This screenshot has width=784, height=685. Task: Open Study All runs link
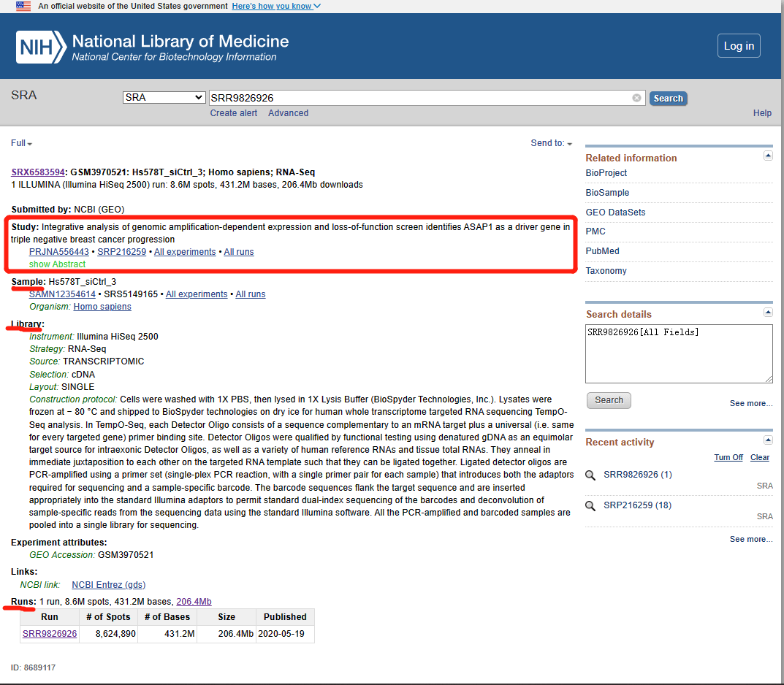point(238,252)
